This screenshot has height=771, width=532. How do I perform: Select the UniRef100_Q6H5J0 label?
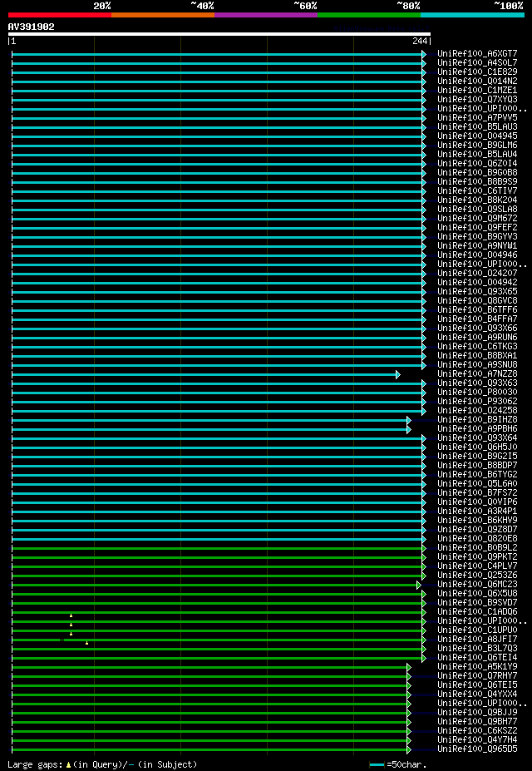tap(477, 447)
